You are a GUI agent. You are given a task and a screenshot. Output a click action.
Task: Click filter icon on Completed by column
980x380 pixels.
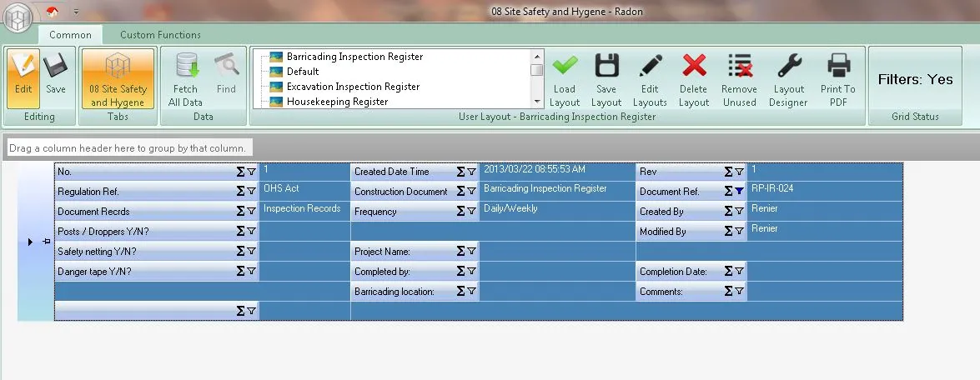pyautogui.click(x=471, y=271)
